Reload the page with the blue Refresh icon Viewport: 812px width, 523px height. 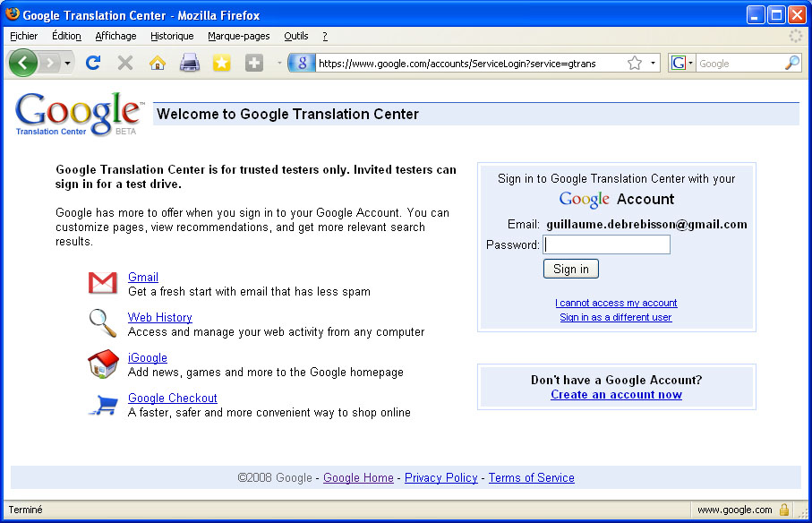coord(93,64)
